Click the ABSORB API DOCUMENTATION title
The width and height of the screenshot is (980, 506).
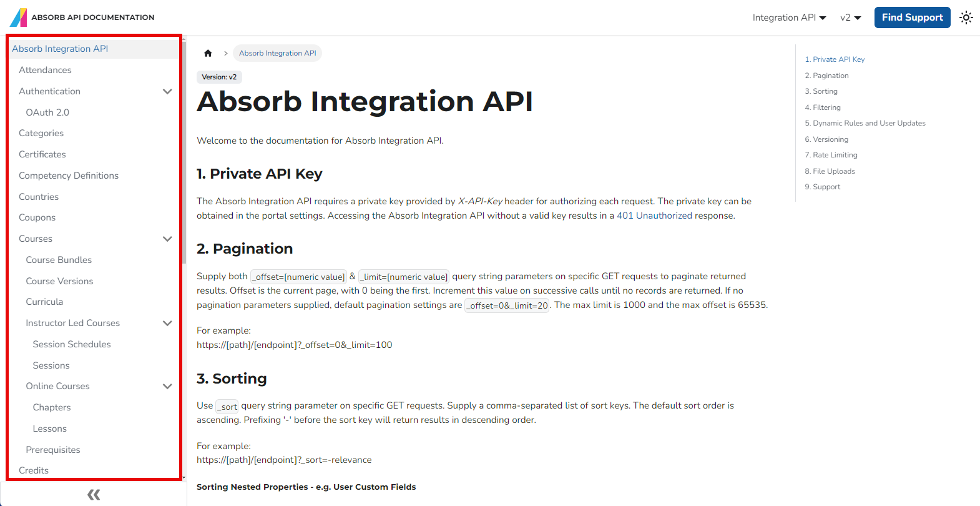pyautogui.click(x=92, y=17)
